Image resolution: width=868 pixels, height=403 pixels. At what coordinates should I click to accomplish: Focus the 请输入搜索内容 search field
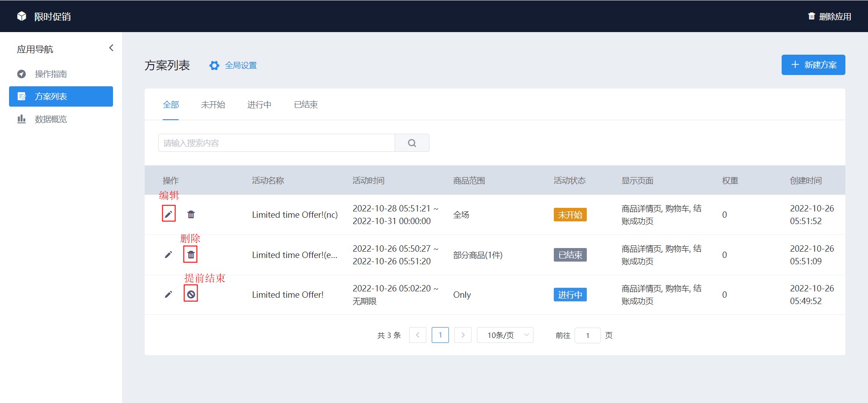[x=277, y=143]
